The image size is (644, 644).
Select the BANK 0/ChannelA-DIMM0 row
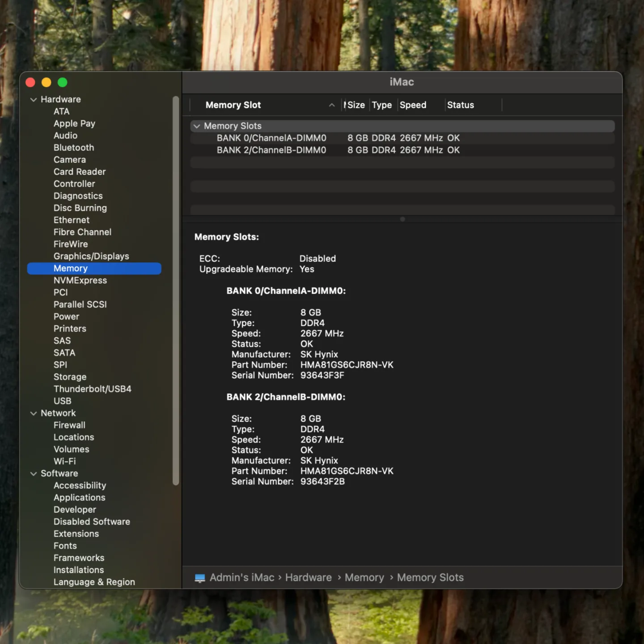tap(271, 138)
